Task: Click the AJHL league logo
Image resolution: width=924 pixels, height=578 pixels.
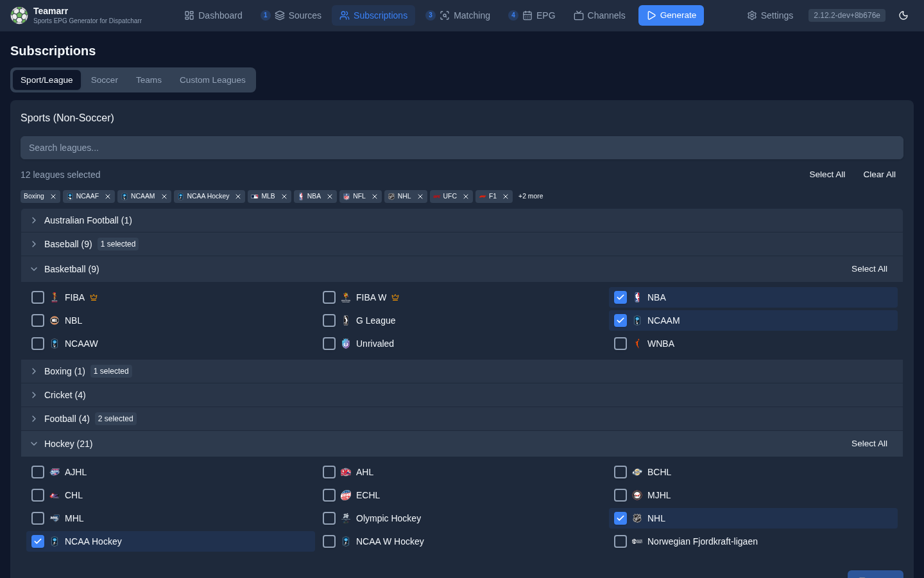Action: click(x=55, y=472)
